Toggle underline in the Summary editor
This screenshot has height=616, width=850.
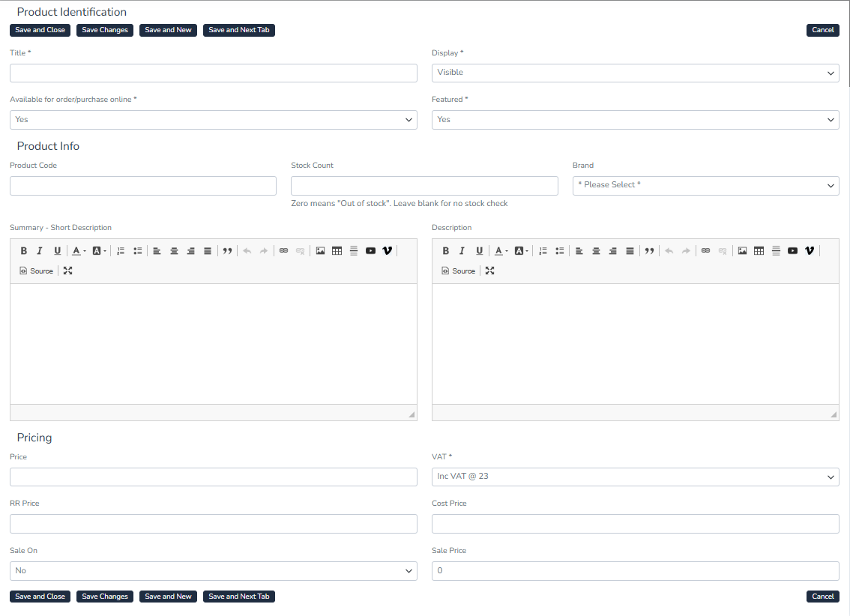pos(57,251)
